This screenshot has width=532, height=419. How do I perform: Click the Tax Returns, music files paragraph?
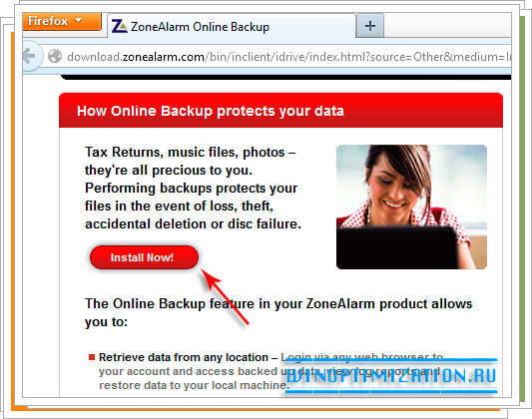(x=193, y=188)
